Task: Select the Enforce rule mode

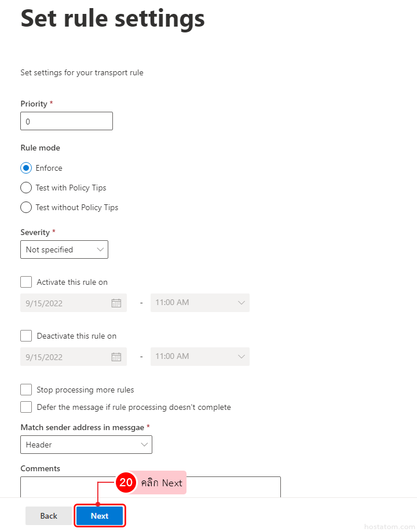Action: [26, 168]
